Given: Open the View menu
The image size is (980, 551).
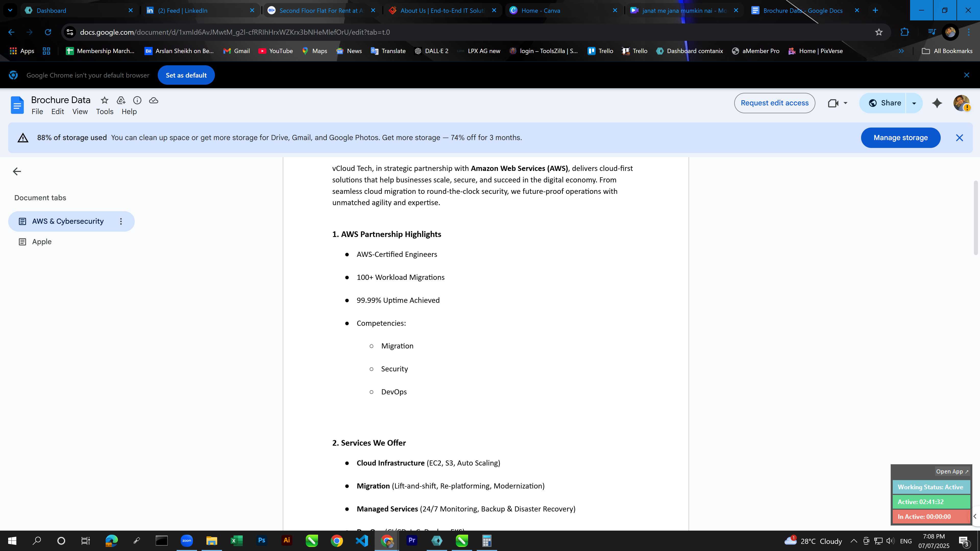Looking at the screenshot, I should pos(80,112).
